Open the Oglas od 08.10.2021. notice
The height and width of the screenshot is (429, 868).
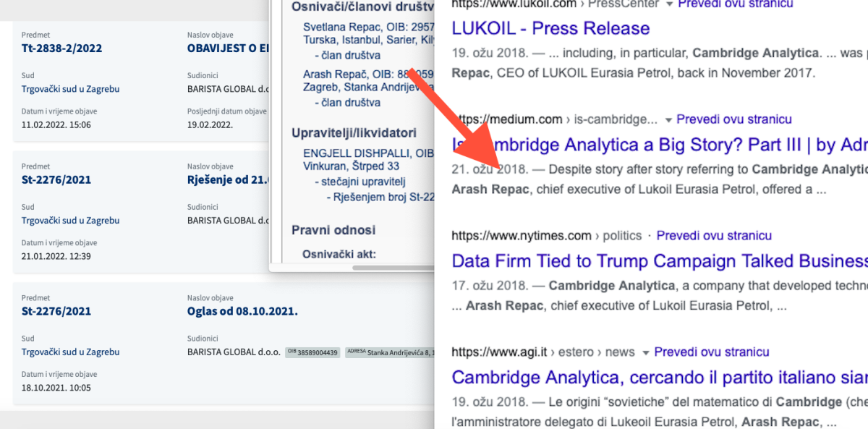pyautogui.click(x=242, y=311)
